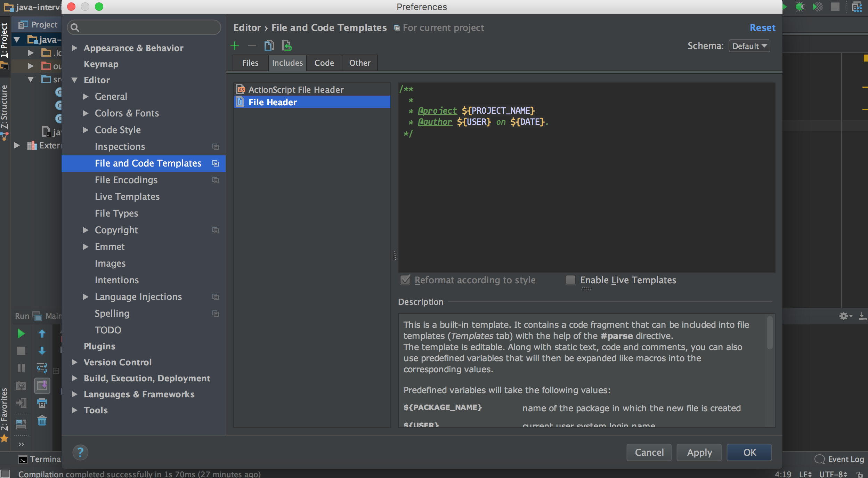The height and width of the screenshot is (478, 868).
Task: Click the Reset to Default template icon
Action: tap(287, 46)
